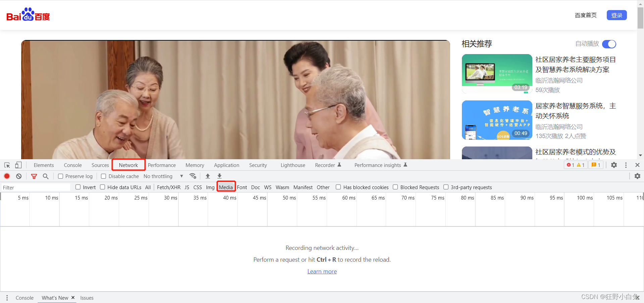The height and width of the screenshot is (303, 644).
Task: Toggle the 自动播放 autoplay switch
Action: coord(609,44)
